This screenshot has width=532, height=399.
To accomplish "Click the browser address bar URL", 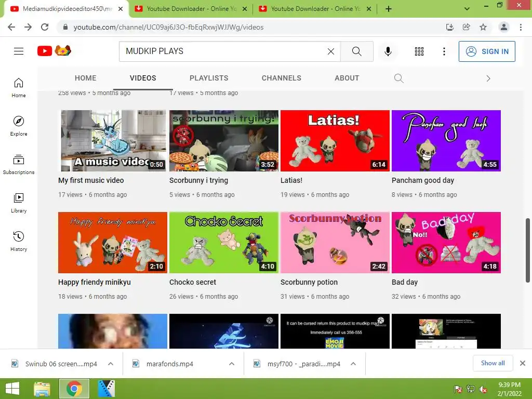I will pos(169,27).
